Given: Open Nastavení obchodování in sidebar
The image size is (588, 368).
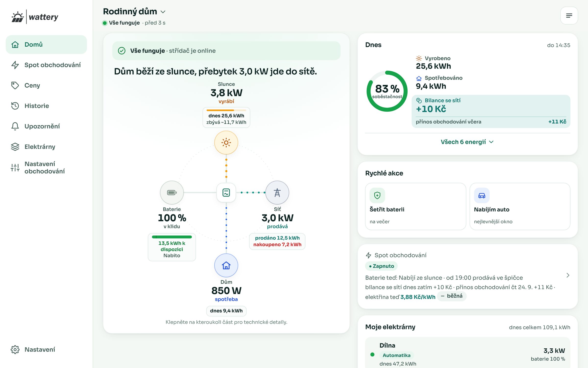Looking at the screenshot, I should click(46, 168).
